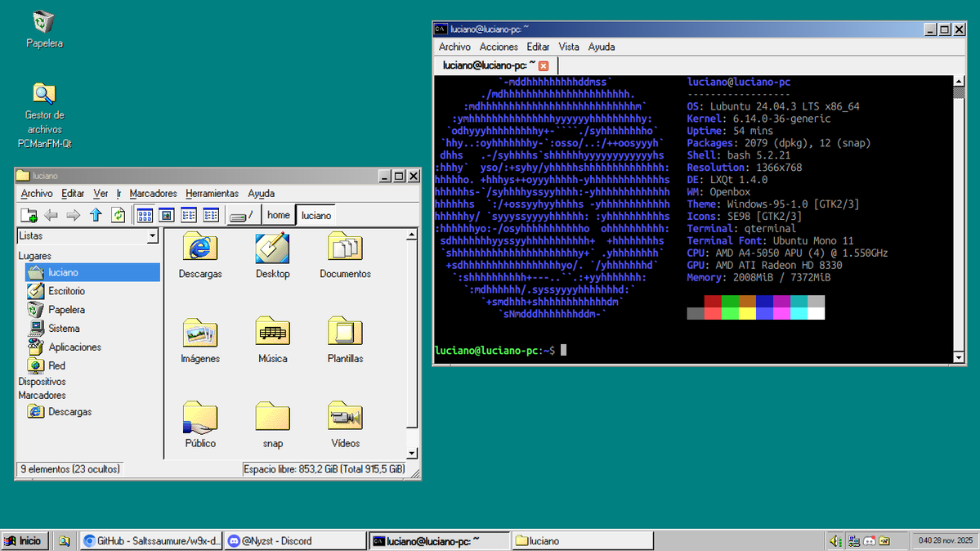Open terminal Archivo menu
Viewport: 980px width, 551px height.
454,47
